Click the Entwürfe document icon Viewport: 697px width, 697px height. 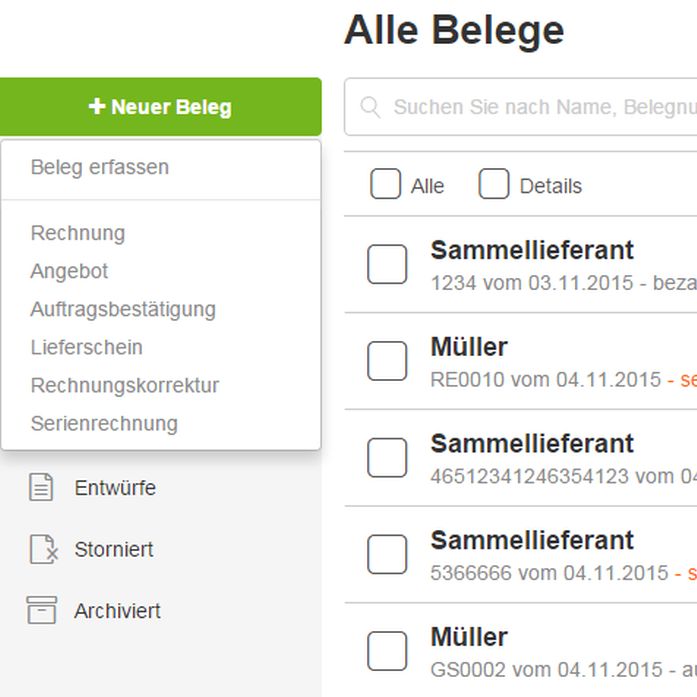click(x=41, y=488)
